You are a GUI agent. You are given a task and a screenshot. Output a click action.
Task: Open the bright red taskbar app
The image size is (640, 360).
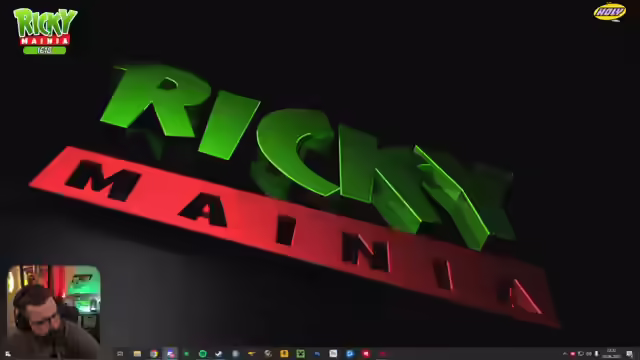click(x=366, y=354)
